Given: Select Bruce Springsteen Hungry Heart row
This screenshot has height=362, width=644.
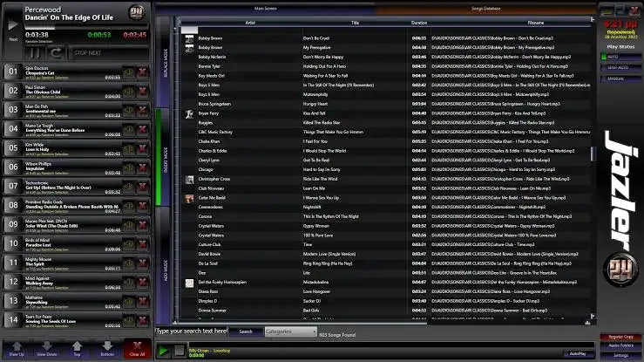Looking at the screenshot, I should [x=386, y=104].
